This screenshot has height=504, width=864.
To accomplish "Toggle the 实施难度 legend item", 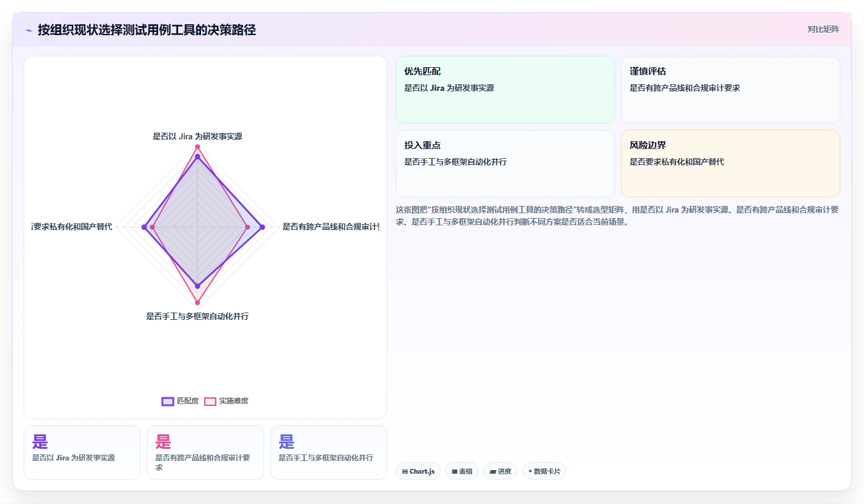I will 226,401.
